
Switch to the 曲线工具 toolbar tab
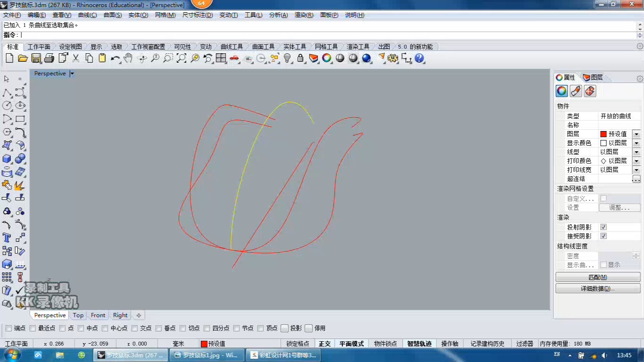pyautogui.click(x=232, y=47)
